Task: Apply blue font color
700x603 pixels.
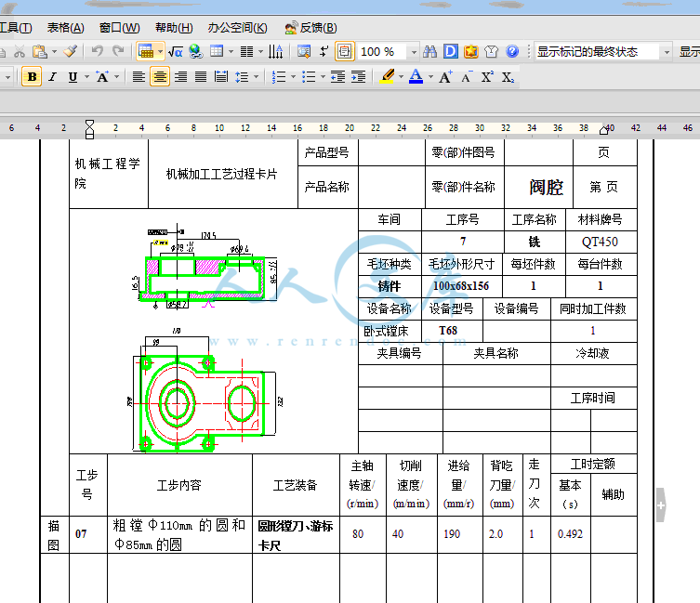Action: 416,76
